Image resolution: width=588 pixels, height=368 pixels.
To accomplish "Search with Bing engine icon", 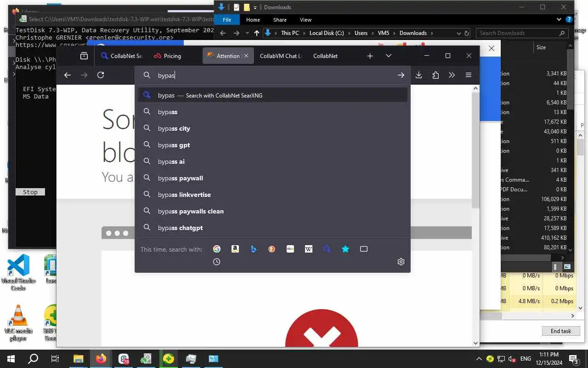I will click(254, 249).
